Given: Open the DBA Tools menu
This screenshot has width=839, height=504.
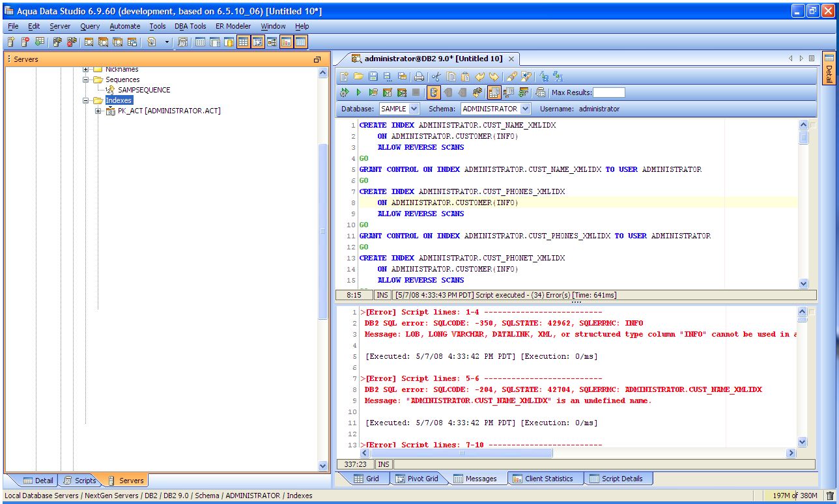Looking at the screenshot, I should pyautogui.click(x=190, y=26).
